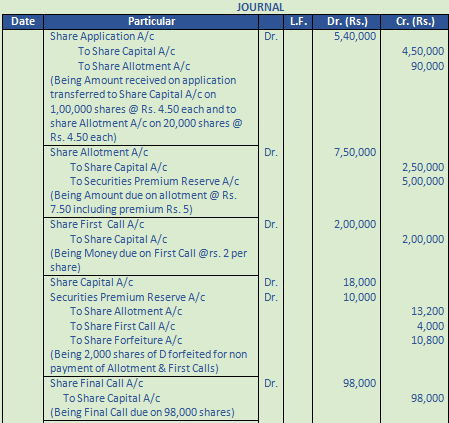Click the Share Final Call A/c debit entry
The image size is (449, 423).
97,383
